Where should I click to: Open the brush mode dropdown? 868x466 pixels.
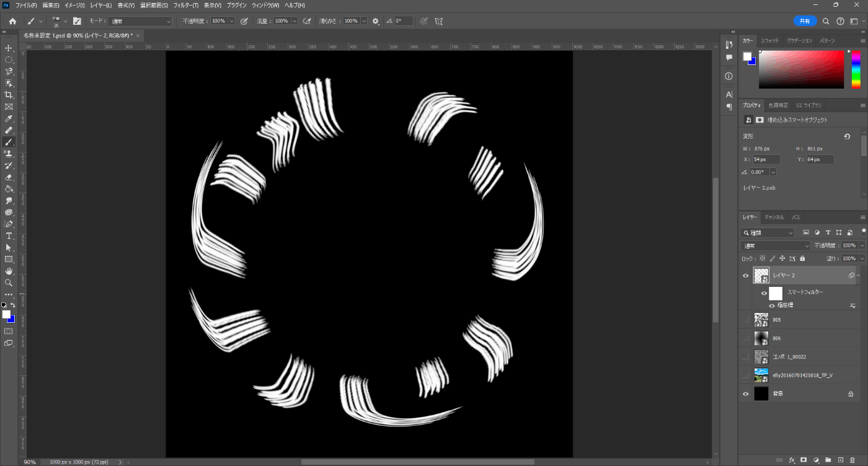click(141, 21)
